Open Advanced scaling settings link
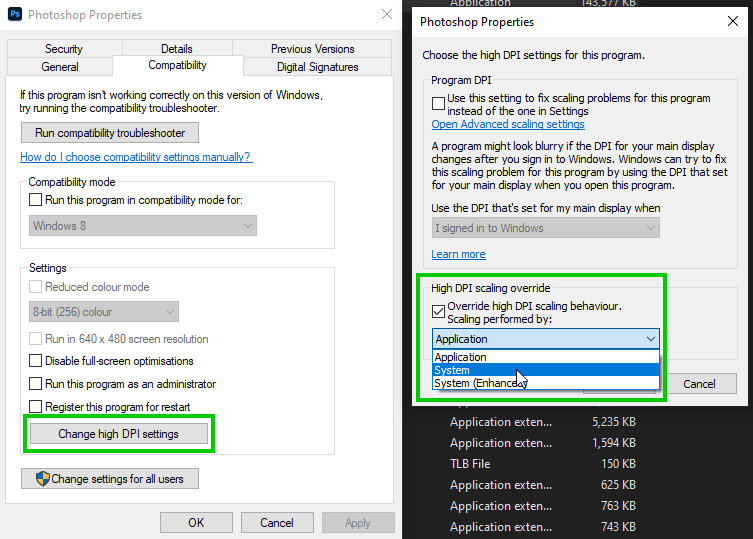The height and width of the screenshot is (539, 753). [x=508, y=124]
